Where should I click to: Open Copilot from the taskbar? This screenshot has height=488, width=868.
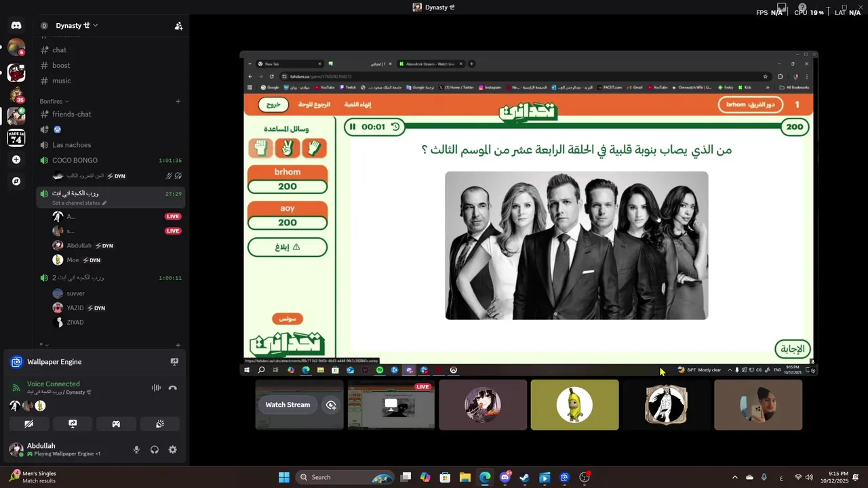(425, 477)
